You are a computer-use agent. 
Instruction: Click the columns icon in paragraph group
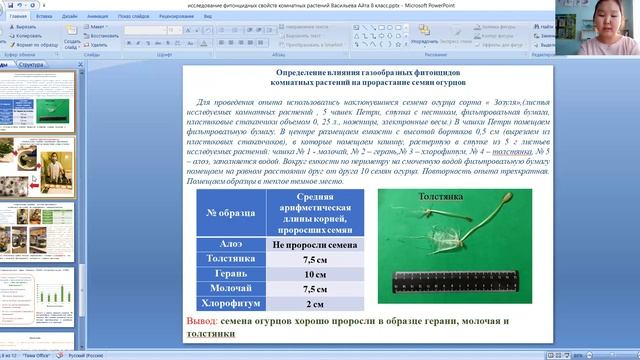[261, 43]
